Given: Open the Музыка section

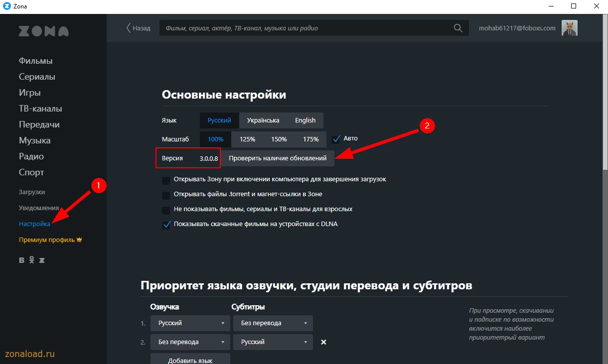Looking at the screenshot, I should click(35, 140).
